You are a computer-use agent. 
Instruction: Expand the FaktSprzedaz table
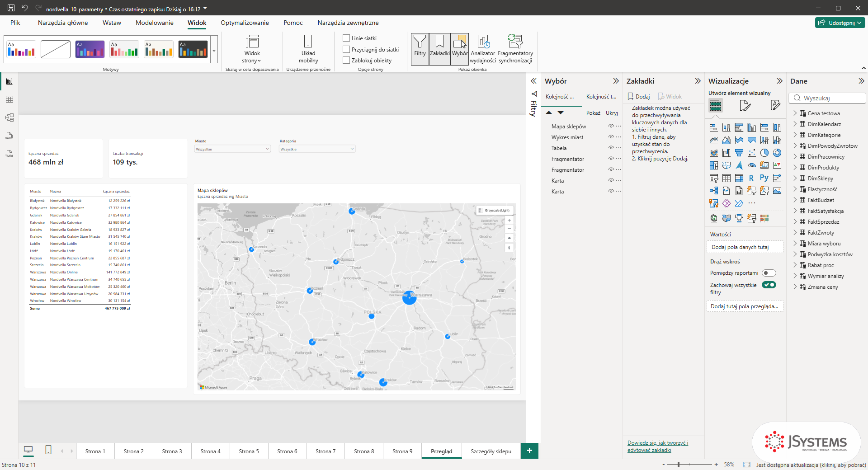[795, 221]
